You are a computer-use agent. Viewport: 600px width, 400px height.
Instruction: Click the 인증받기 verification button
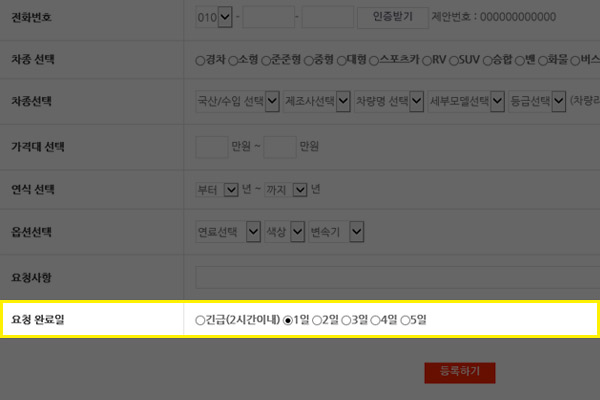tap(391, 17)
